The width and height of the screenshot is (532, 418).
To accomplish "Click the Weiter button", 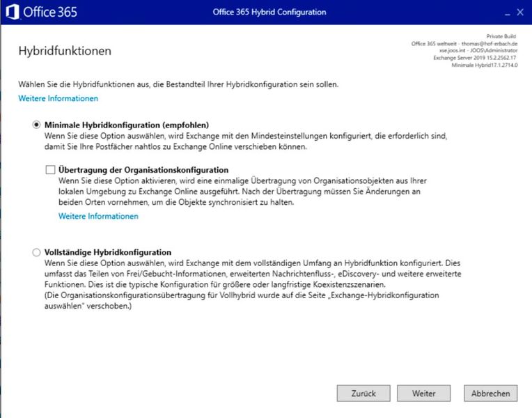I will coord(424,393).
